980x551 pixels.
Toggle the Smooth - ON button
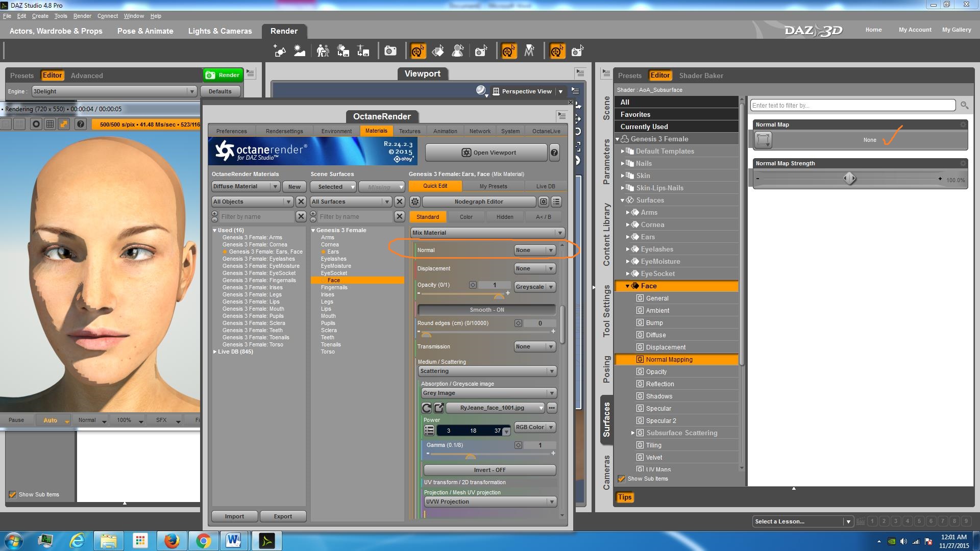pyautogui.click(x=486, y=310)
